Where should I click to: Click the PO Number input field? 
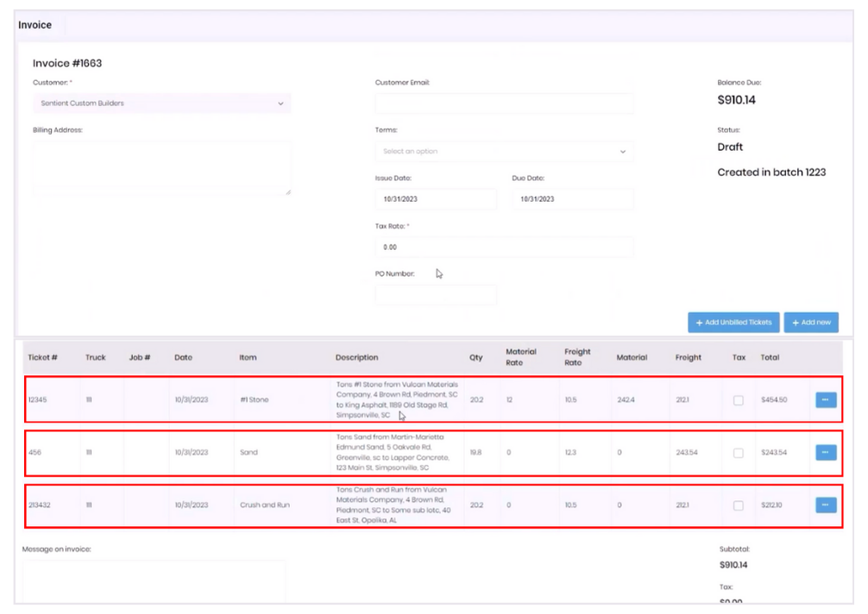tap(436, 295)
